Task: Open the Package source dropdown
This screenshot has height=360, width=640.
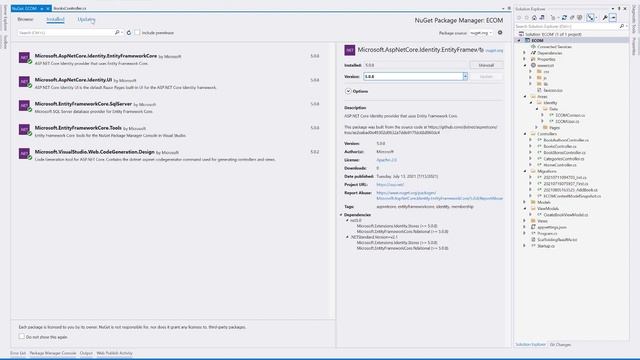Action: 481,33
